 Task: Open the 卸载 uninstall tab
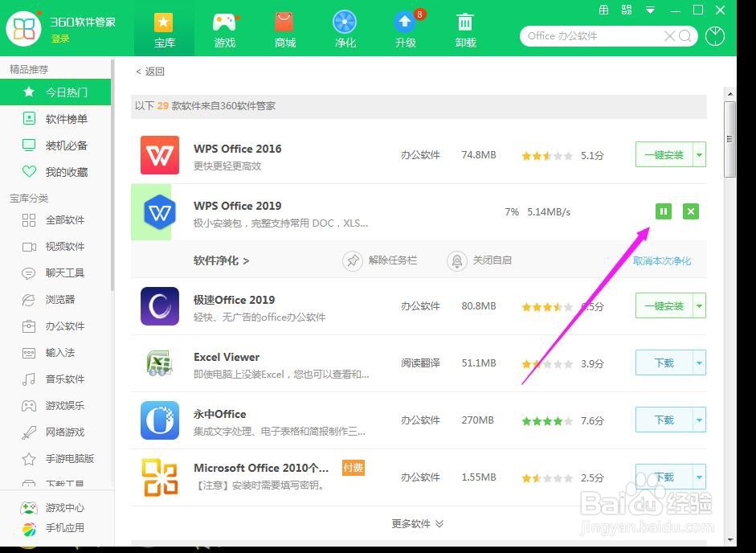click(465, 29)
